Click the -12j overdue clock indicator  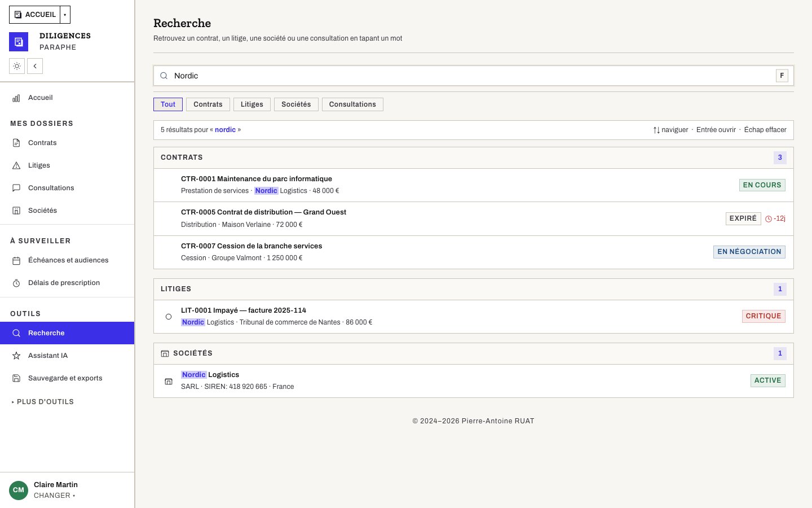click(775, 218)
